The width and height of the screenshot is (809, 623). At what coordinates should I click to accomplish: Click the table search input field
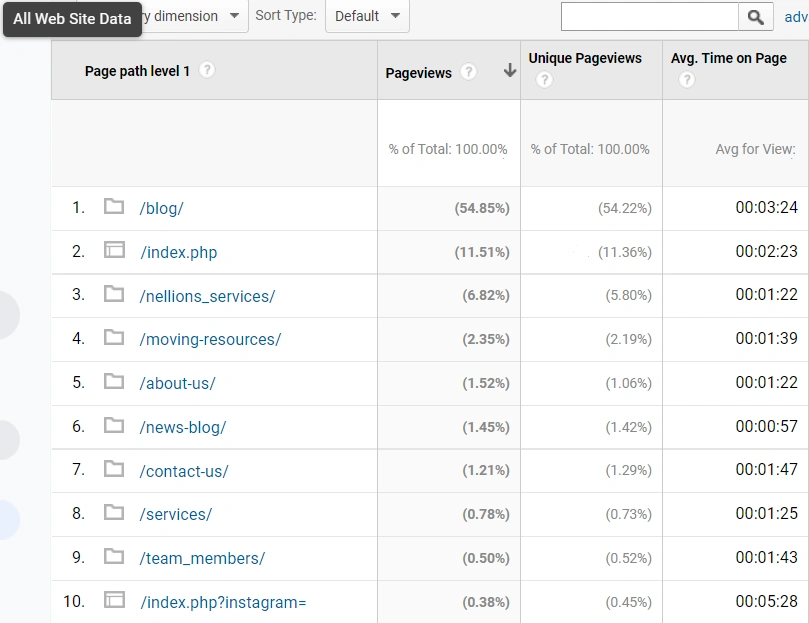pyautogui.click(x=650, y=17)
